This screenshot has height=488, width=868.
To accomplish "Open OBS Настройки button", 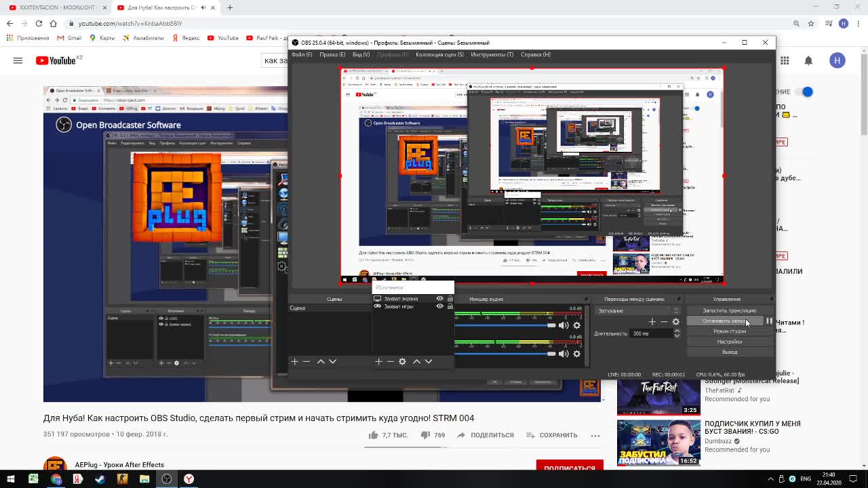I will pos(730,342).
